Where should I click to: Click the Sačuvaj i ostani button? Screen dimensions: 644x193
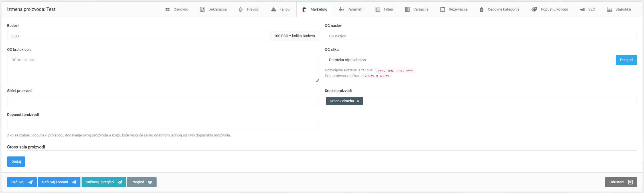coord(59,182)
